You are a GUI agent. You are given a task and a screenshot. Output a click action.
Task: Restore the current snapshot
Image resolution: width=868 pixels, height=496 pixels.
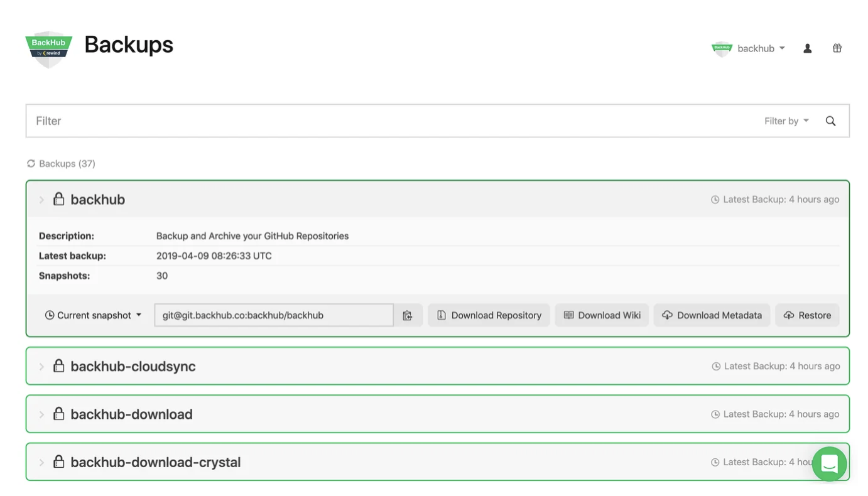pos(807,315)
